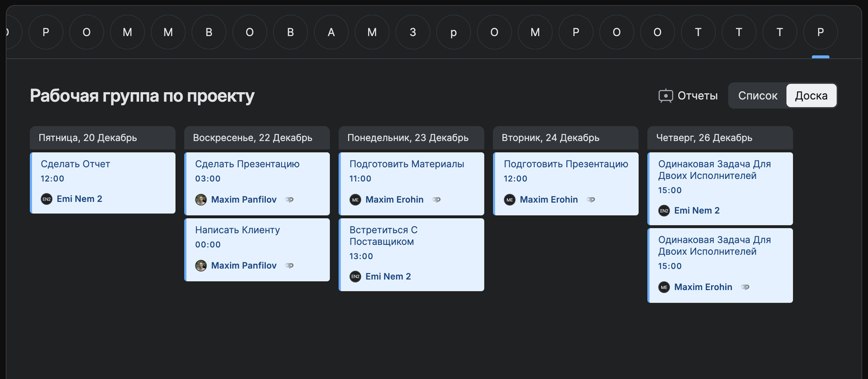868x379 pixels.
Task: Click EN2 avatar on Встретиться С Поставщиком card
Action: pyautogui.click(x=355, y=276)
